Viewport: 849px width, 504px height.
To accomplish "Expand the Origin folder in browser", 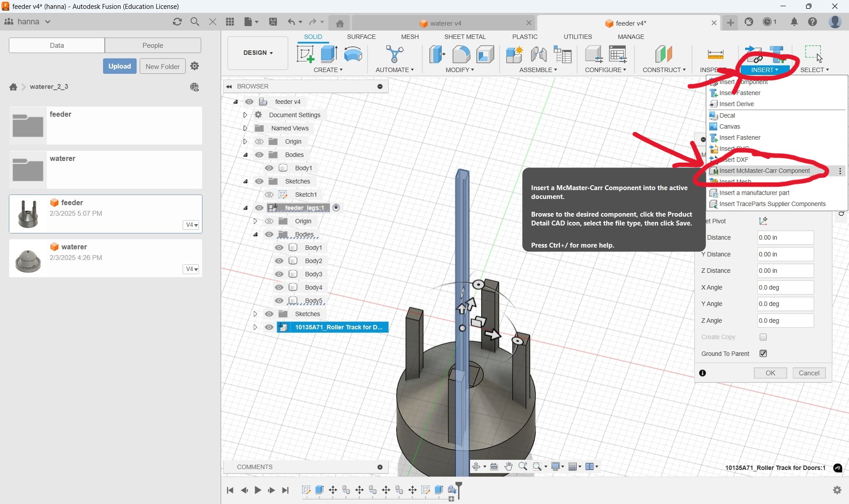I will tap(245, 141).
